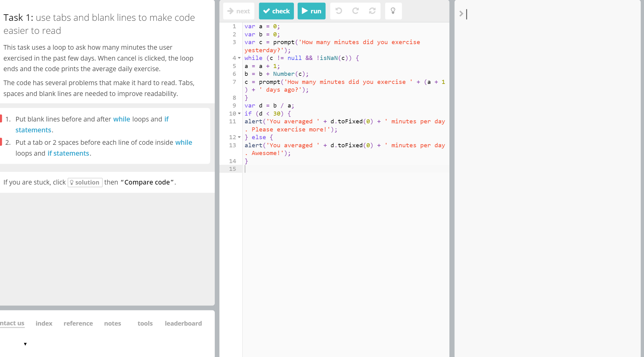Image resolution: width=644 pixels, height=357 pixels.
Task: Click the lightbulb solution icon in toolbar
Action: 393,11
